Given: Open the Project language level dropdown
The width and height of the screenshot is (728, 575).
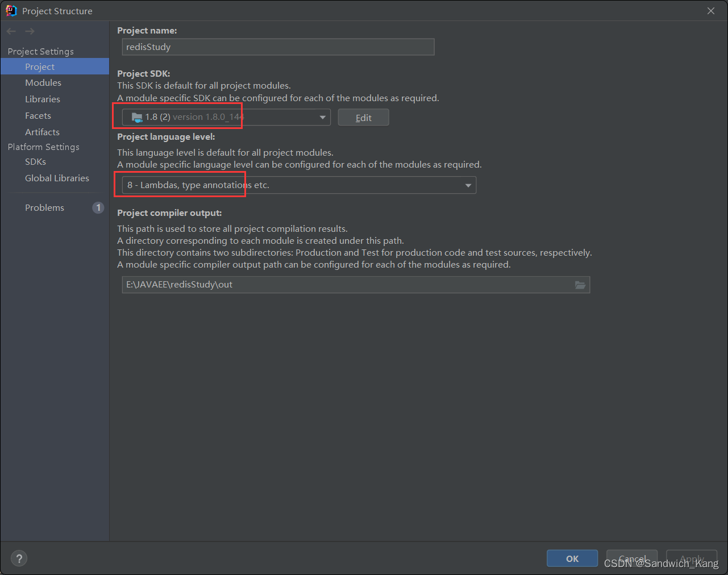Looking at the screenshot, I should click(468, 185).
